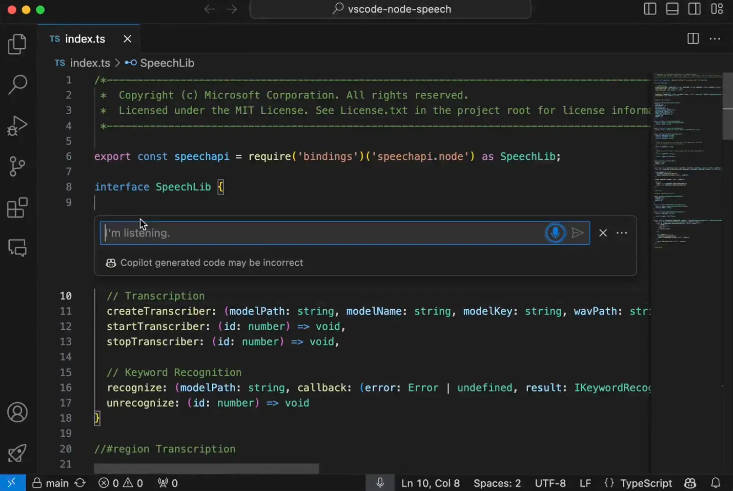733x491 pixels.
Task: Click 'unrecognize' on line 17
Action: (x=140, y=403)
